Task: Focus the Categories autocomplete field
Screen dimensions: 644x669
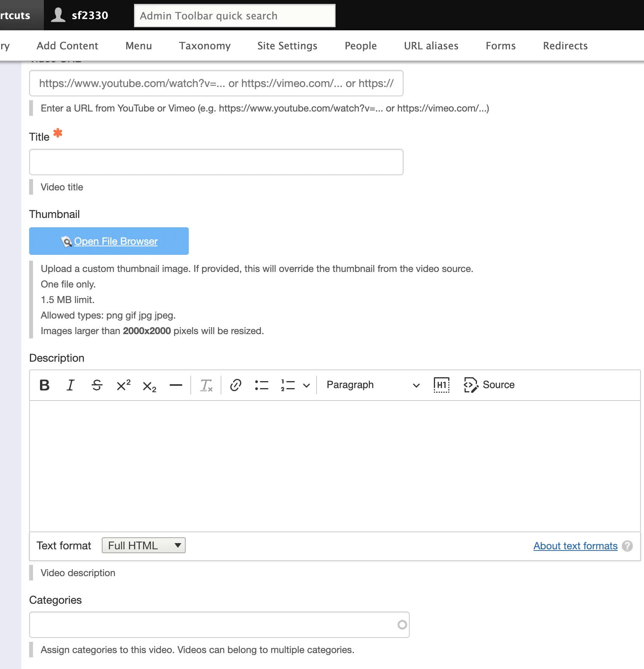Action: click(x=219, y=625)
